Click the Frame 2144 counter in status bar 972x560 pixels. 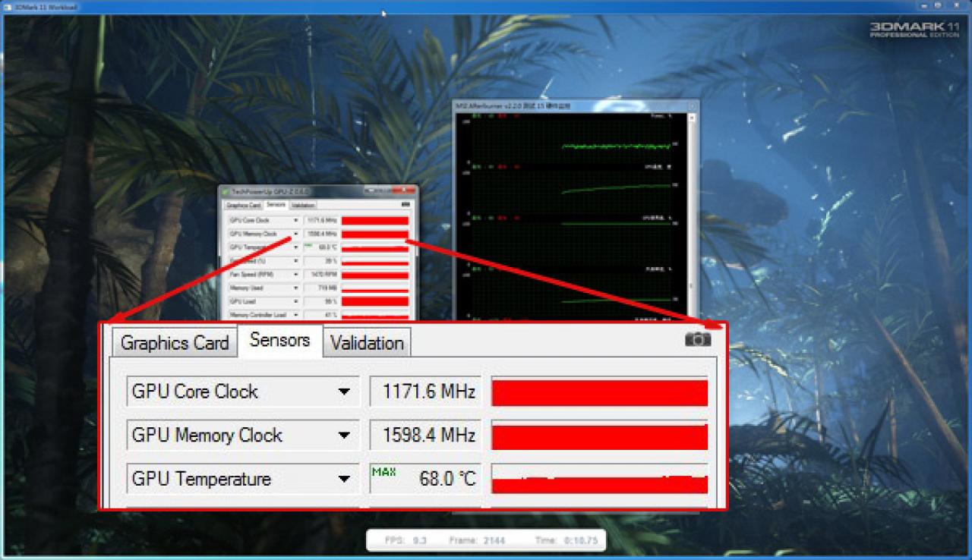click(478, 540)
